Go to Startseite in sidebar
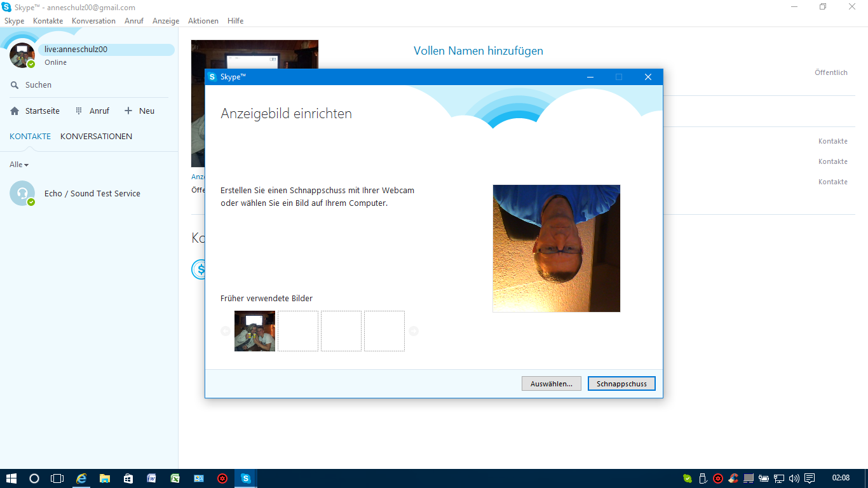The width and height of the screenshot is (868, 488). click(35, 111)
